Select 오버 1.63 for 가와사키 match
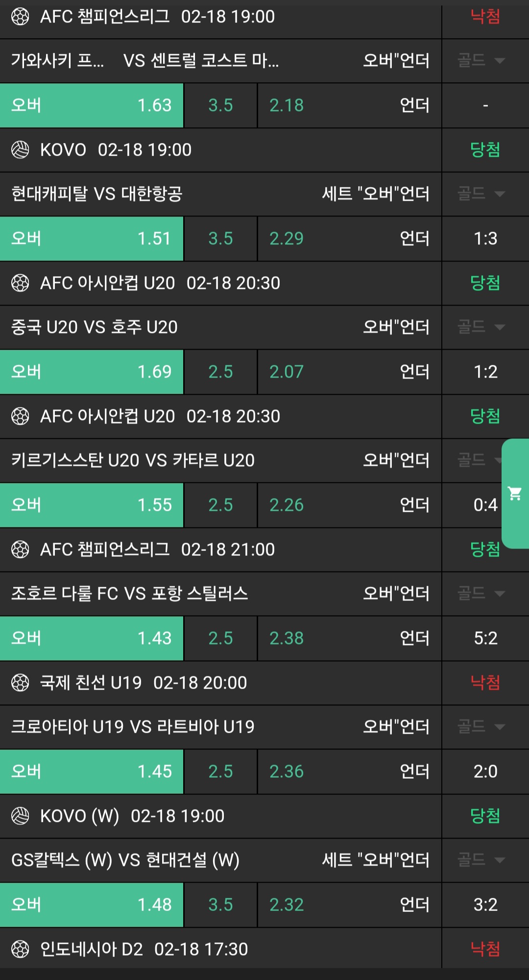Image resolution: width=529 pixels, height=980 pixels. pos(92,105)
